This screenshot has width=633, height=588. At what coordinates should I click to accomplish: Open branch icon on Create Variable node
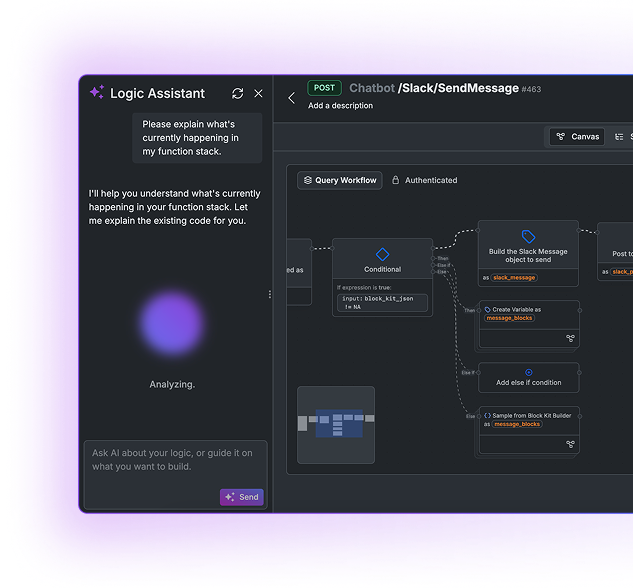(x=570, y=338)
